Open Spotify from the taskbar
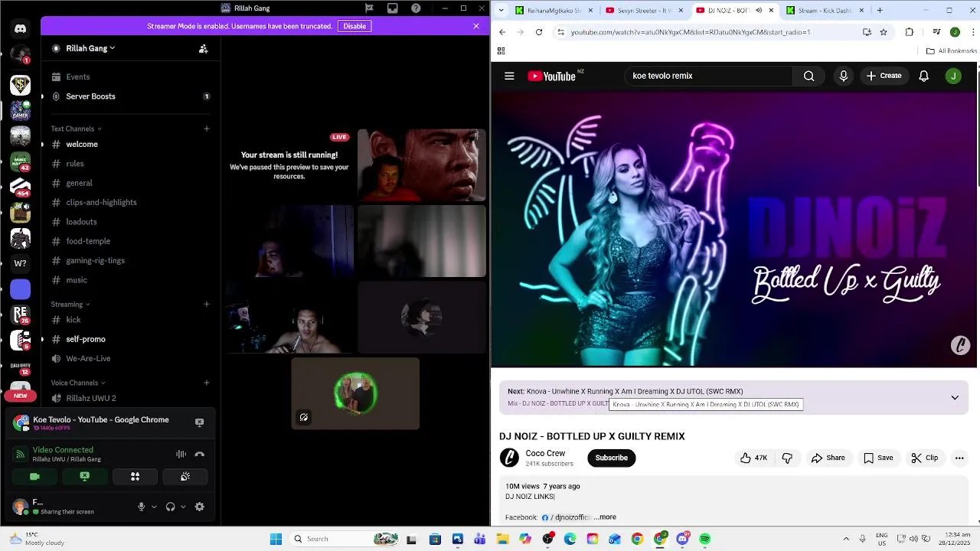980x551 pixels. tap(704, 539)
